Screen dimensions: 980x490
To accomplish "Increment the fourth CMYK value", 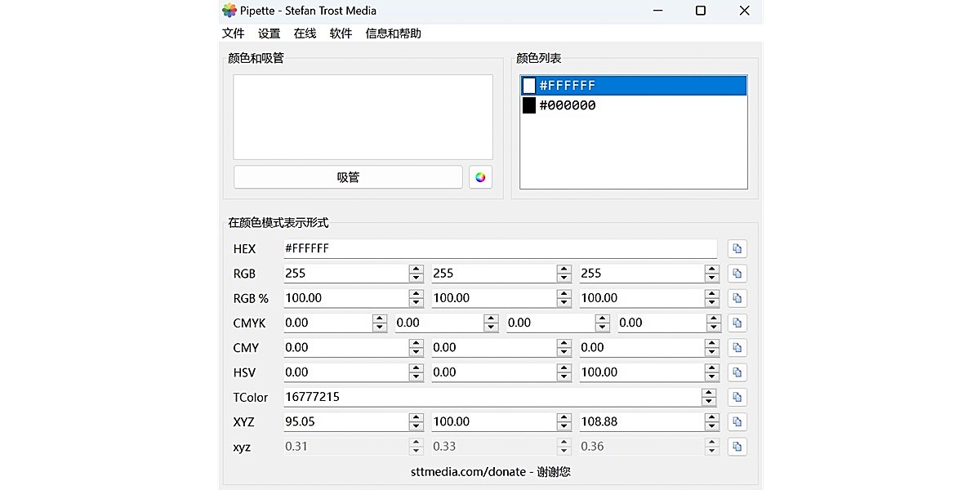I will pos(713,319).
